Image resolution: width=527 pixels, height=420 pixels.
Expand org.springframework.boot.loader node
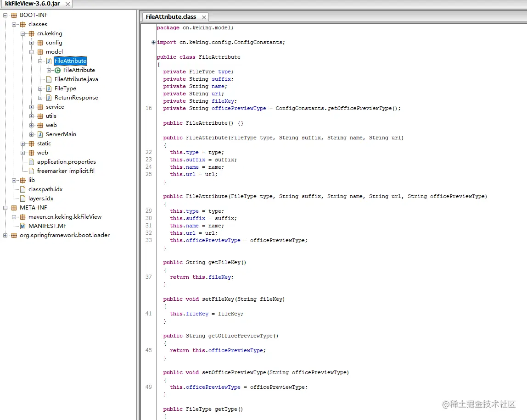[6, 235]
